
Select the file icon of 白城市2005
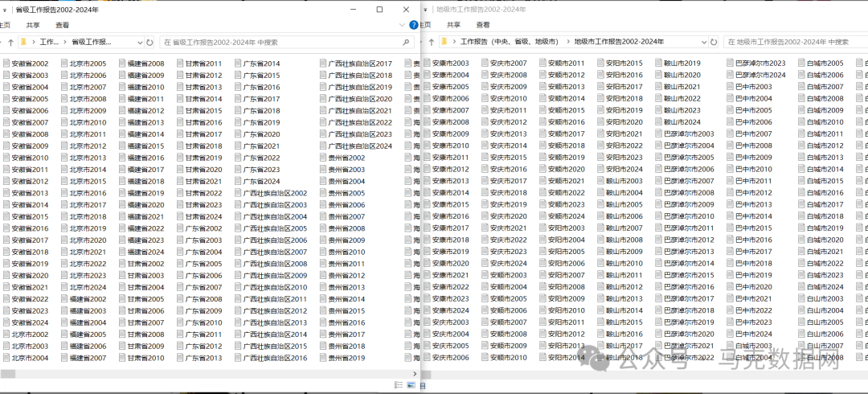point(801,64)
